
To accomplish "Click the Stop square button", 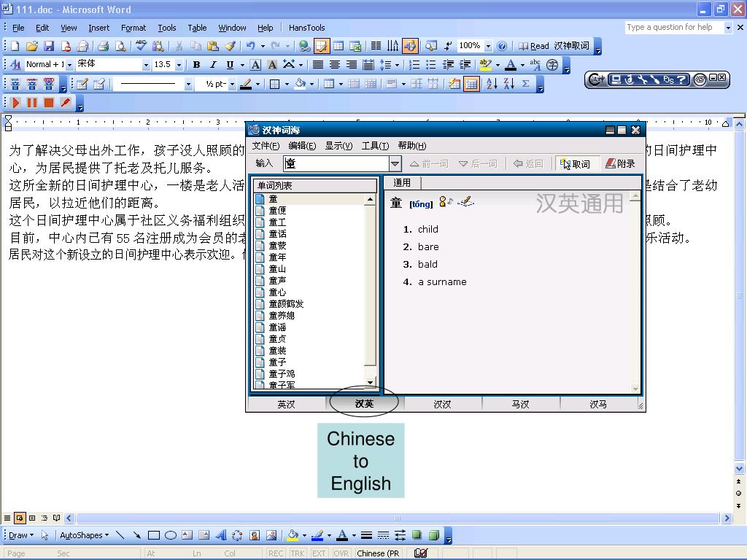I will click(49, 103).
